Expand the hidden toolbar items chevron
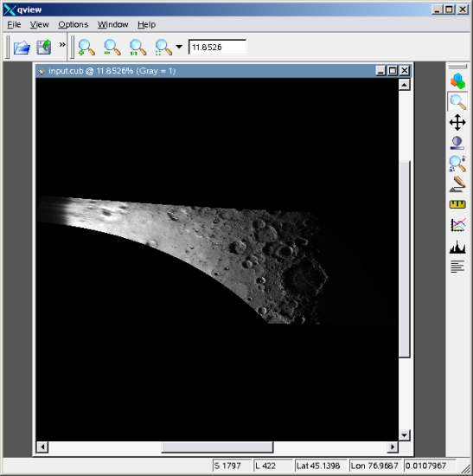Screen dimensions: 473x476 62,45
